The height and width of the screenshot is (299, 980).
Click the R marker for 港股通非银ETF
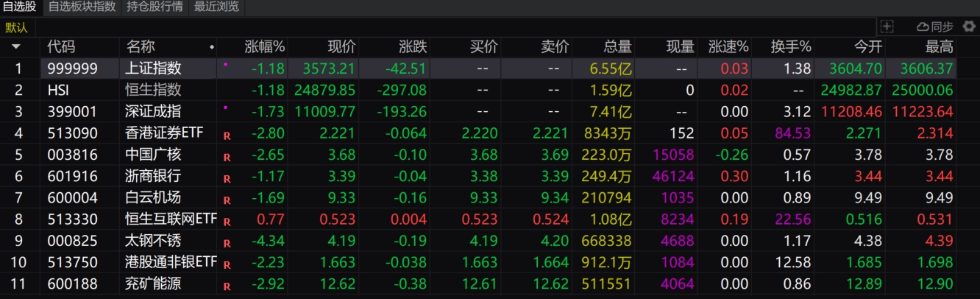tap(227, 264)
